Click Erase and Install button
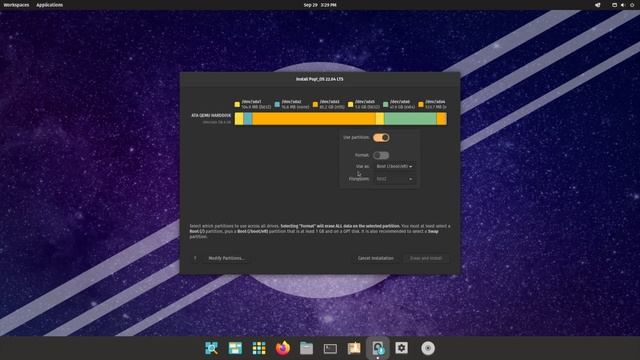The image size is (640, 360). point(426,258)
